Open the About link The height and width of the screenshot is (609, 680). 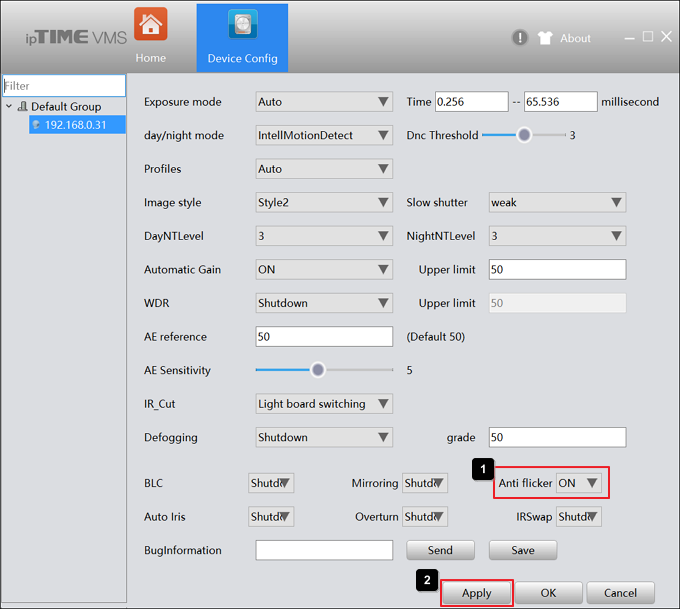tap(575, 38)
